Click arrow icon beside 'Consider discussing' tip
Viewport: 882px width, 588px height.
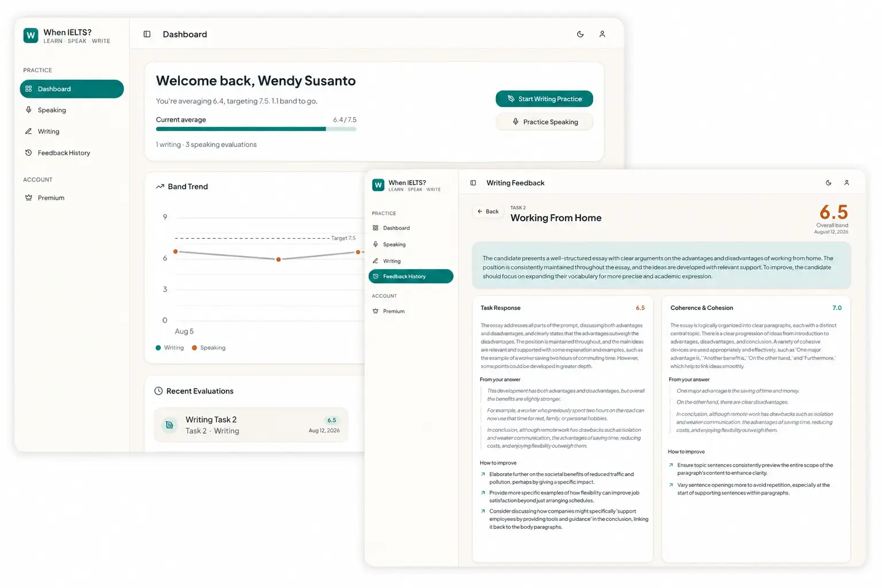[x=483, y=511]
